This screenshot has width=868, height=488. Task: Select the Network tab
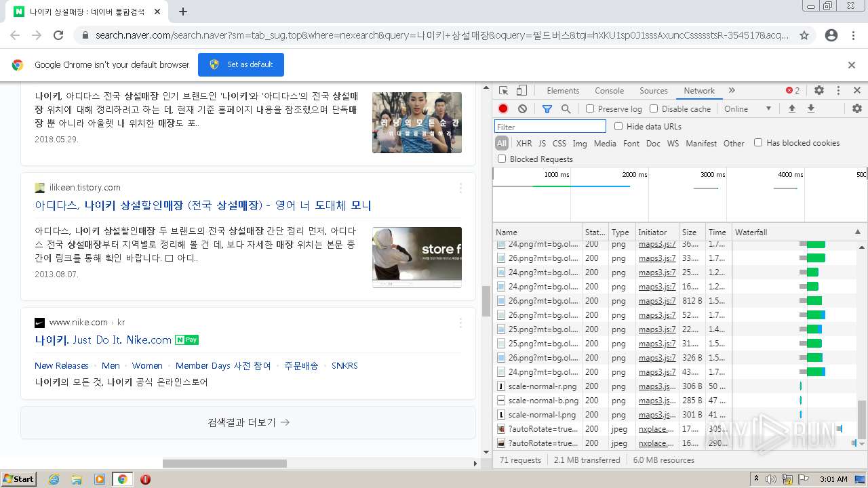[x=699, y=90]
